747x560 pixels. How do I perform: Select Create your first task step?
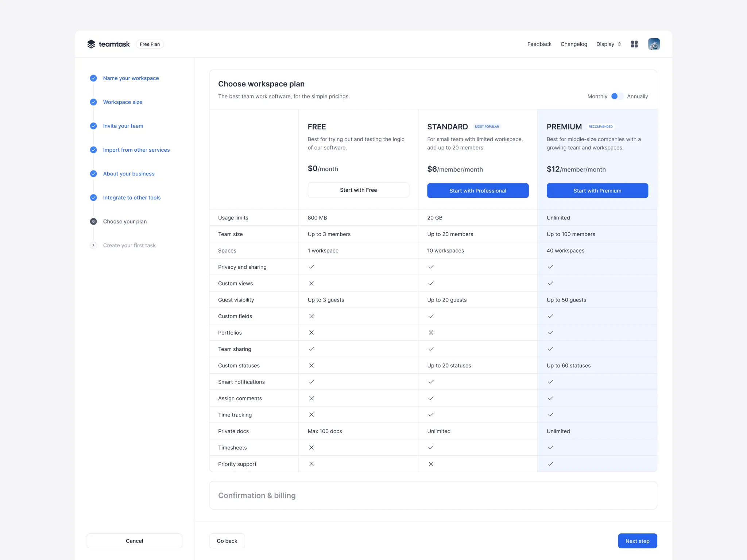click(129, 245)
